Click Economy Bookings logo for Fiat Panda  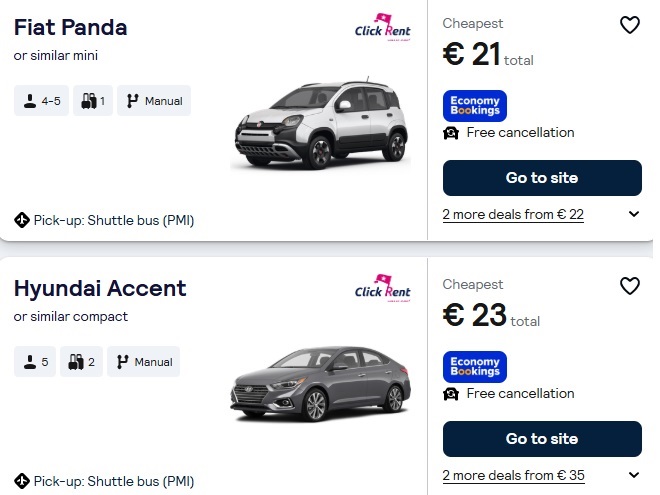coord(474,106)
